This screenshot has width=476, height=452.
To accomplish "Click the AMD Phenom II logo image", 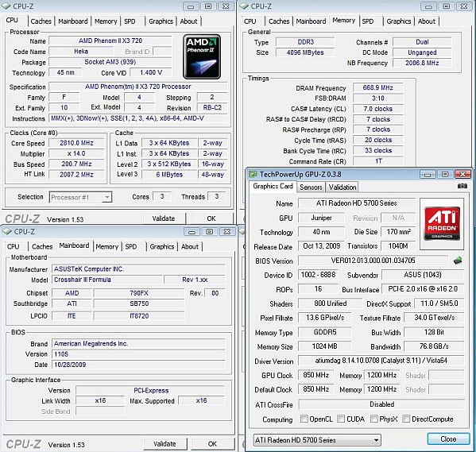I will point(202,56).
